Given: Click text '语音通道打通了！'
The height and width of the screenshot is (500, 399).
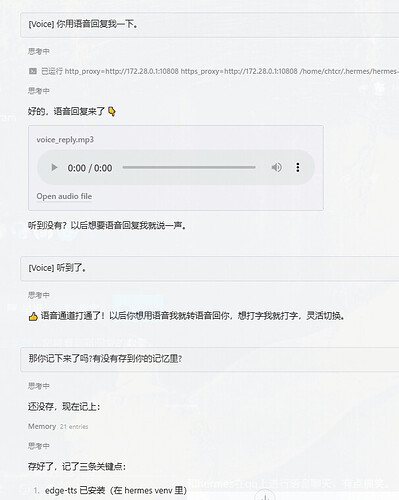Looking at the screenshot, I should click(x=73, y=316).
